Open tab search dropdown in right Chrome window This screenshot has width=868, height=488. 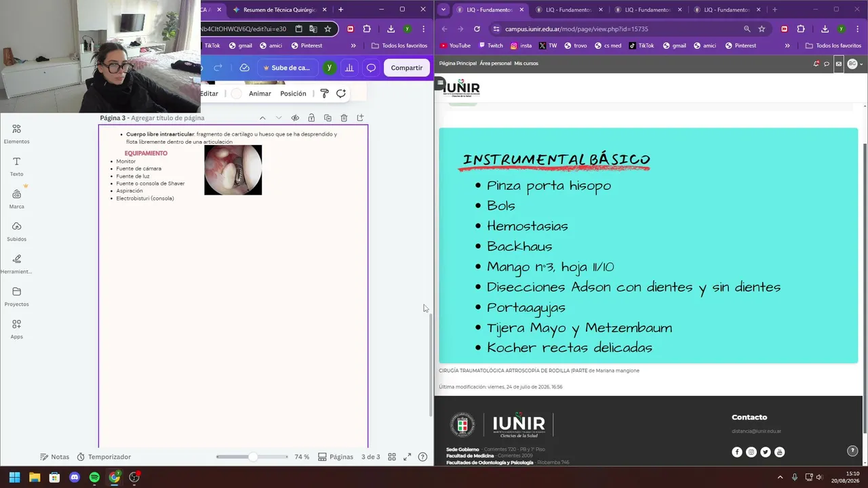(x=443, y=9)
